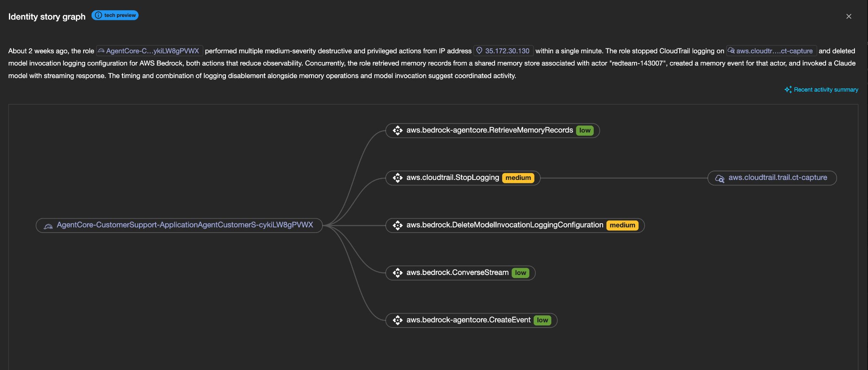
Task: Click the action icon on StopLogging node
Action: pos(398,178)
